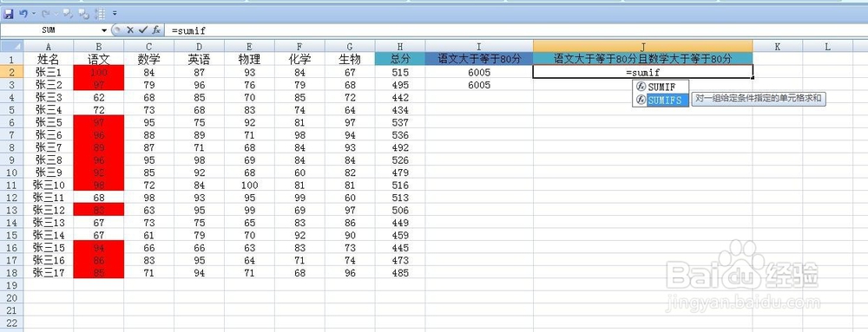Select the SUMIF autocomplete suggestion

pyautogui.click(x=661, y=87)
